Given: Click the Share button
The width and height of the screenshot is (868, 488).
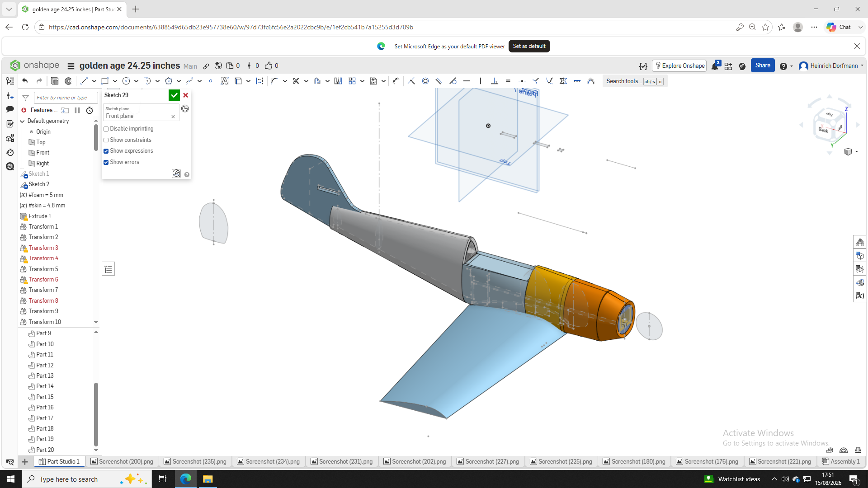Looking at the screenshot, I should [x=763, y=66].
